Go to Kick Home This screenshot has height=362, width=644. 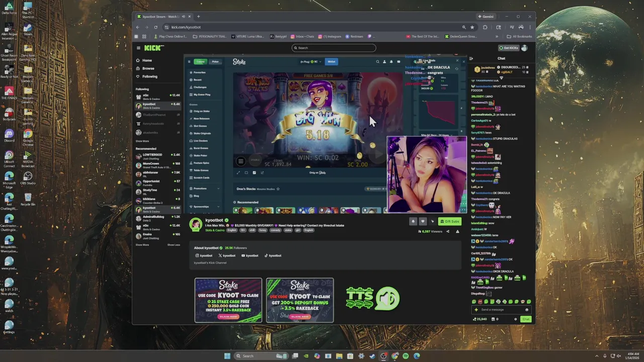click(147, 60)
